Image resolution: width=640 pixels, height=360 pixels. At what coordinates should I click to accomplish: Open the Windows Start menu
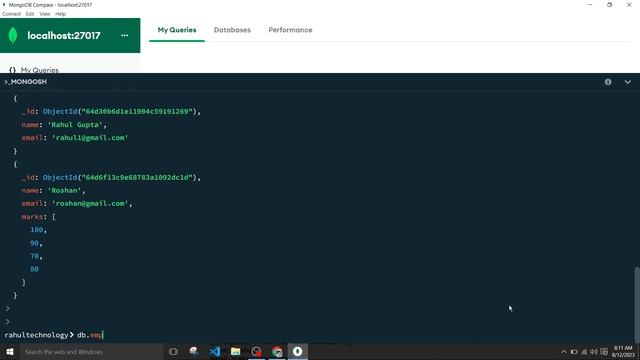click(10, 351)
